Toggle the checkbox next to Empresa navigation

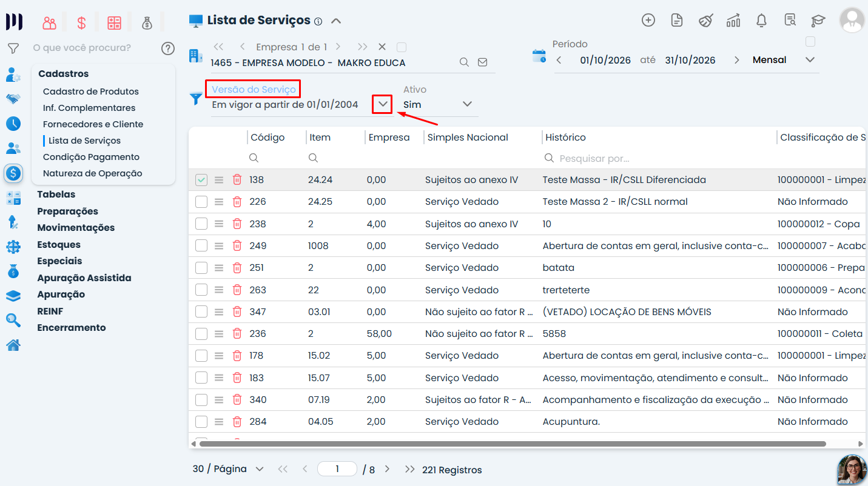coord(401,47)
